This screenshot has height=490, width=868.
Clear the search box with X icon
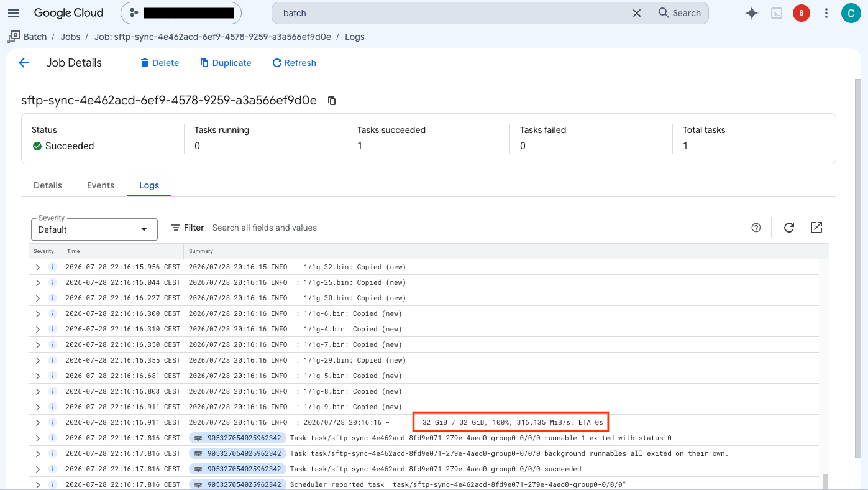point(637,13)
